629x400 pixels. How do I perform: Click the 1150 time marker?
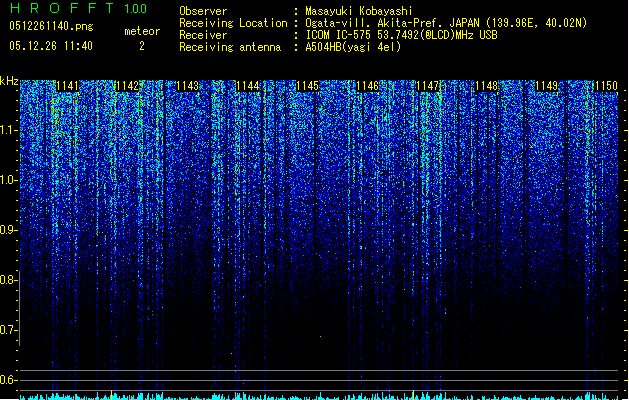point(606,86)
